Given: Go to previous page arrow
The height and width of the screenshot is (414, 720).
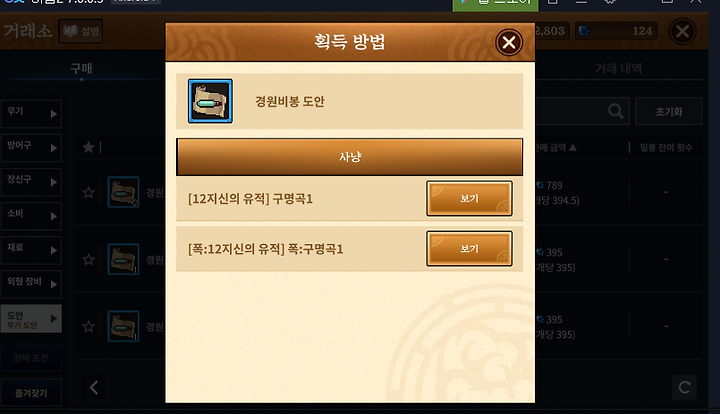Looking at the screenshot, I should [x=94, y=388].
